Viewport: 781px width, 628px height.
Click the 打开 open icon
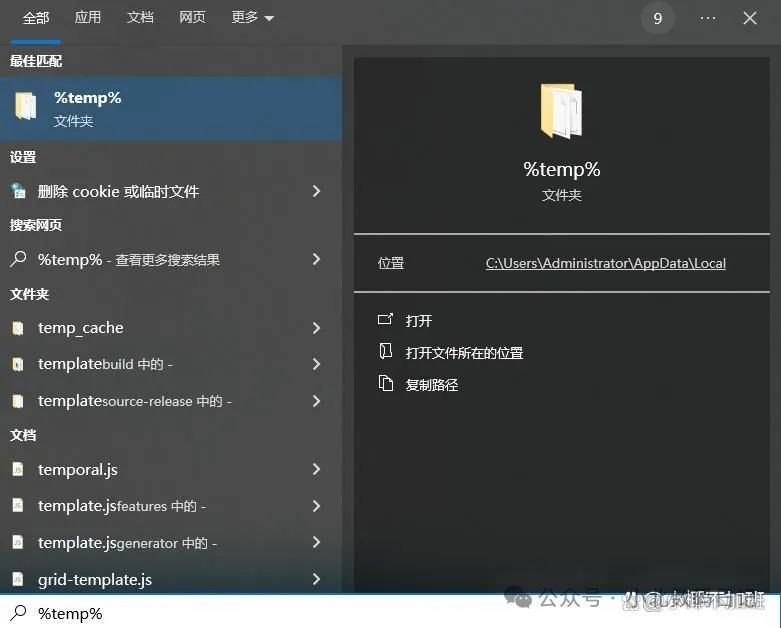point(386,319)
